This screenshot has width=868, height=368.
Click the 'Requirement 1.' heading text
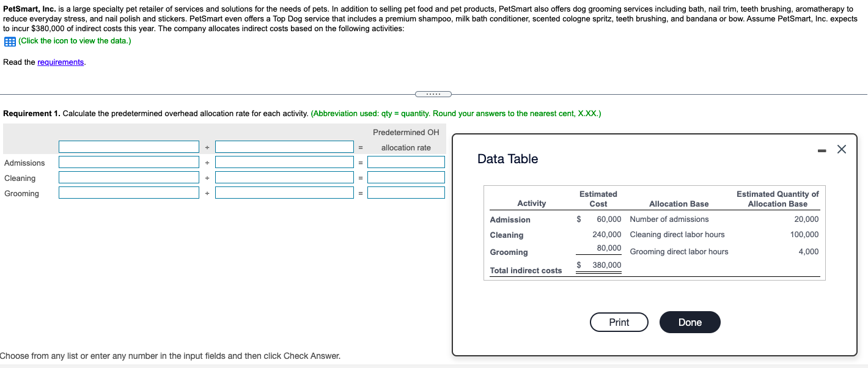tap(32, 114)
